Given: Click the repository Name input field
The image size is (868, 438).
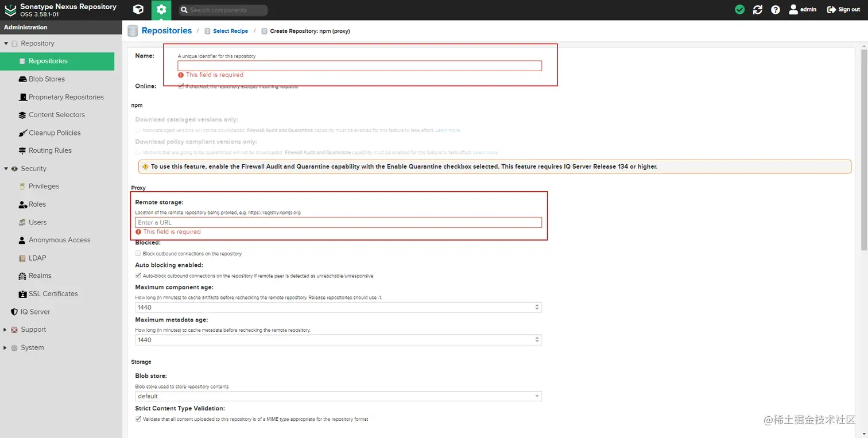Looking at the screenshot, I should [360, 66].
